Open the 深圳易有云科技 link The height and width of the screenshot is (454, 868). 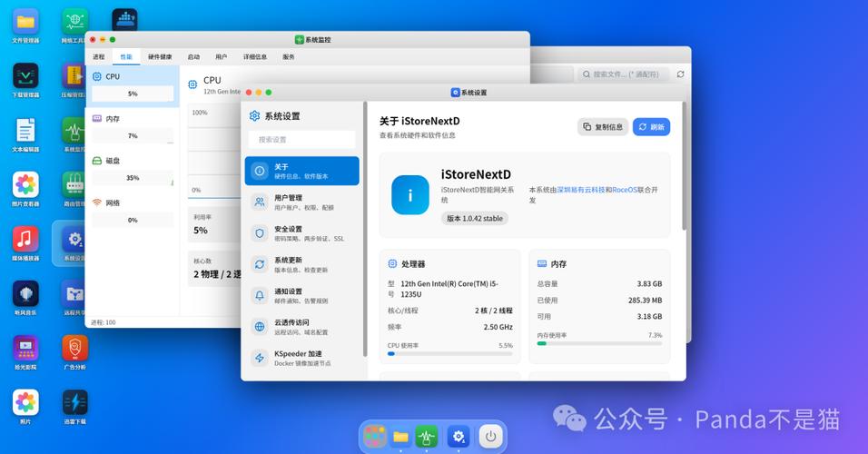[x=581, y=190]
